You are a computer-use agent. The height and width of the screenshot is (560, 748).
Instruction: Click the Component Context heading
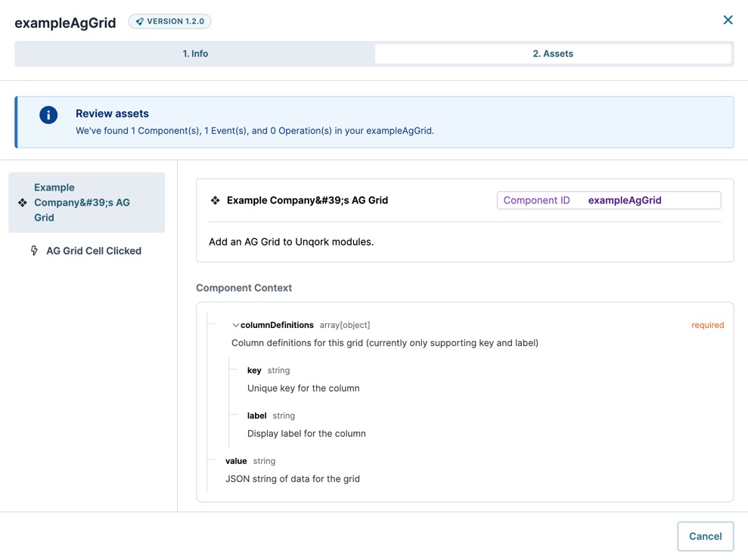244,288
